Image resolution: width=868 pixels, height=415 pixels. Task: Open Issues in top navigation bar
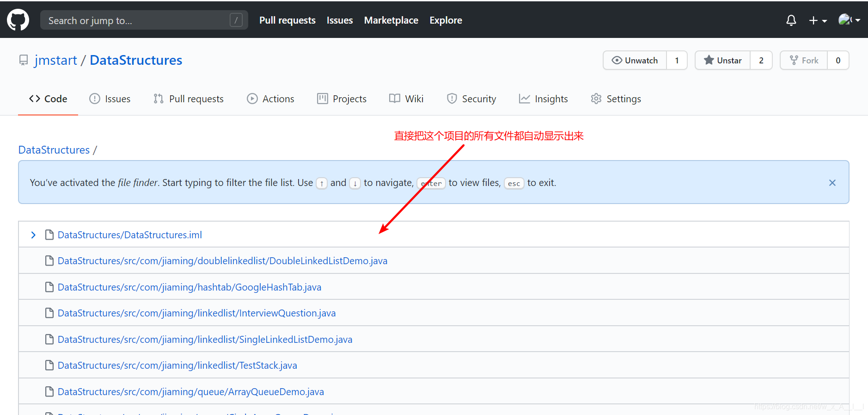click(340, 20)
